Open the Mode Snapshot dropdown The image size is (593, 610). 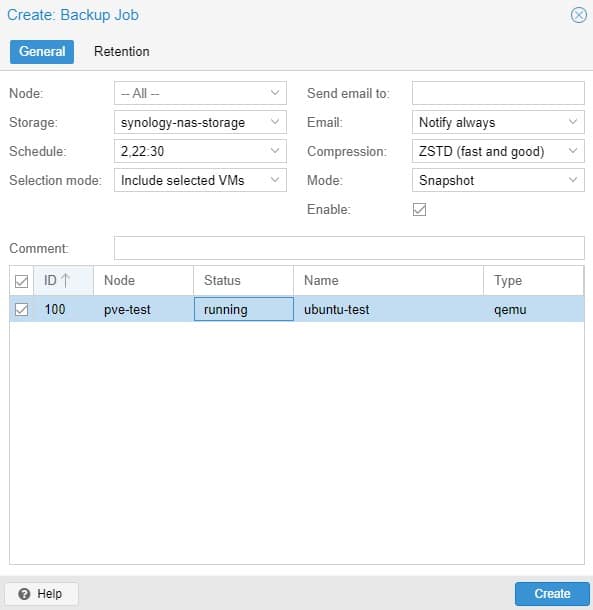point(498,180)
